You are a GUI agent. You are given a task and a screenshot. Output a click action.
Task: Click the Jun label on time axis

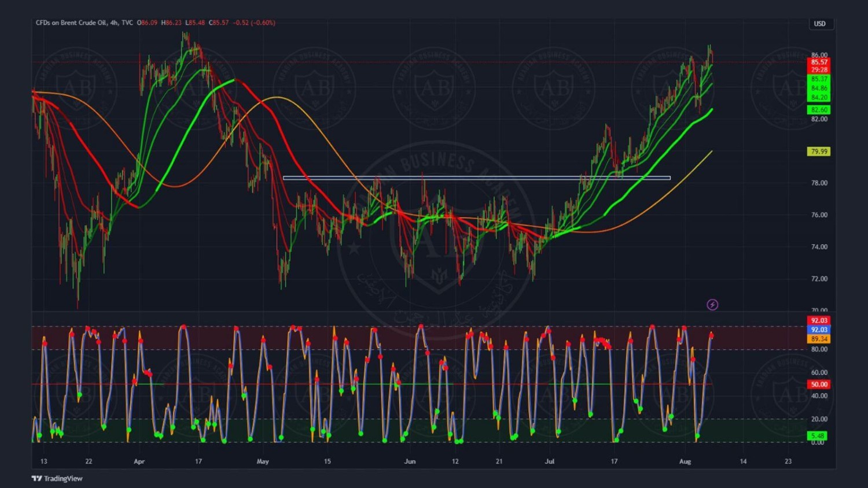click(x=410, y=461)
